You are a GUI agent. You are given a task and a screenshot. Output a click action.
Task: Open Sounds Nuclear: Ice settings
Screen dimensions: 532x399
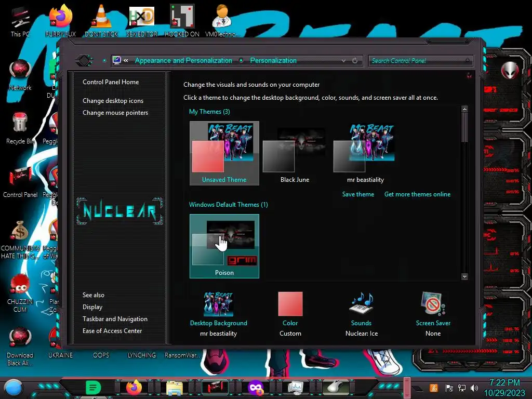click(362, 314)
